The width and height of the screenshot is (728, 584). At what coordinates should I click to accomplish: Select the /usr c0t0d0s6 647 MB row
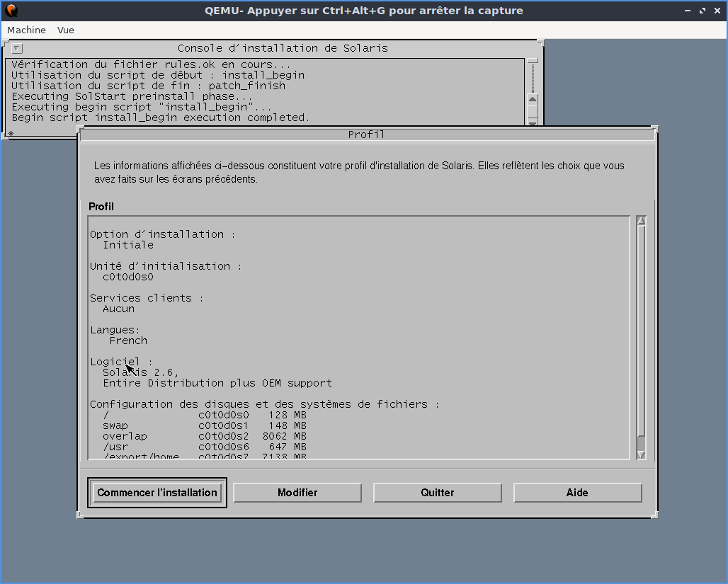pyautogui.click(x=204, y=447)
